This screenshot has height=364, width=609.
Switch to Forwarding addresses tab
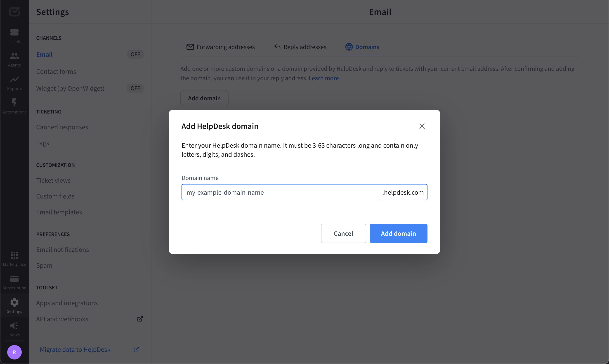click(x=221, y=47)
